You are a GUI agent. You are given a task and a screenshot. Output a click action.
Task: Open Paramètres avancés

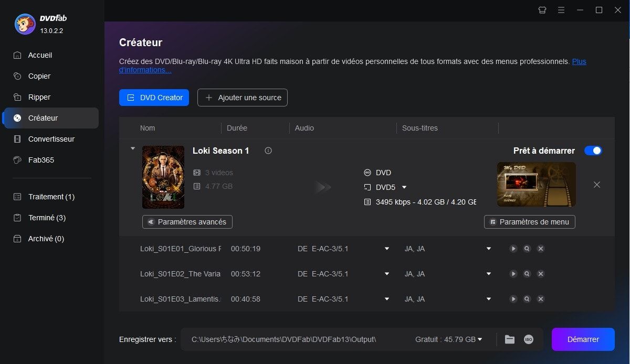click(x=187, y=222)
